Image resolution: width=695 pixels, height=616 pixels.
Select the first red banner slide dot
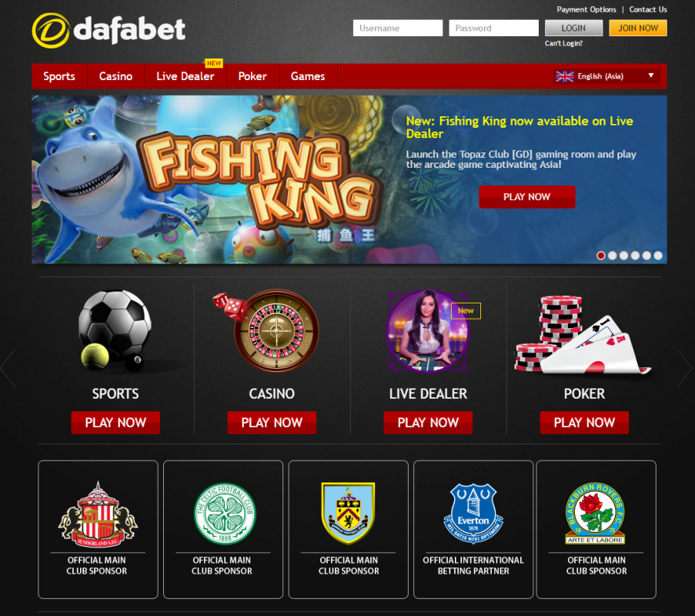click(x=601, y=256)
